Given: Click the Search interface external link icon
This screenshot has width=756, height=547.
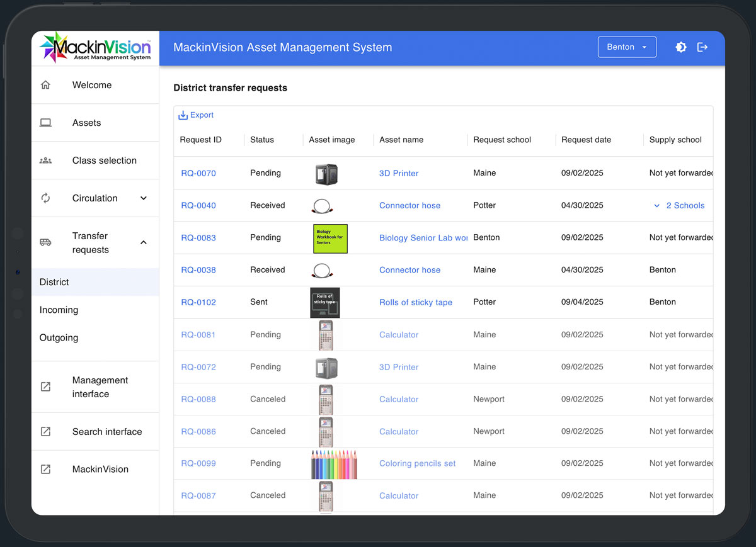Looking at the screenshot, I should [x=45, y=432].
